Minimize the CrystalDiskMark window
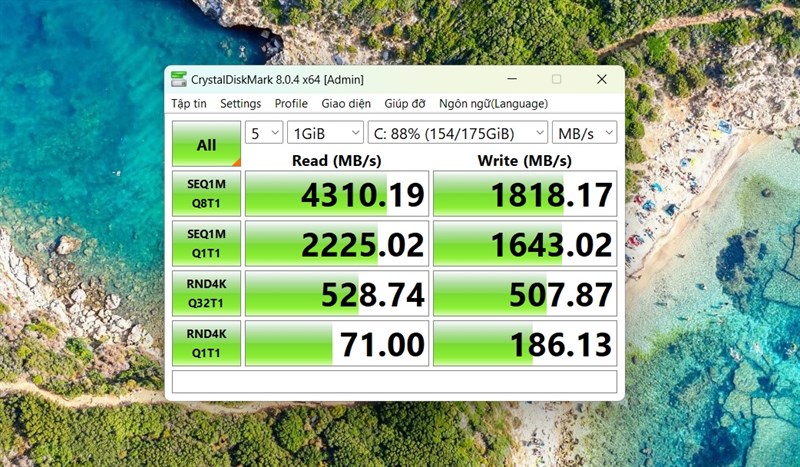 [x=512, y=79]
